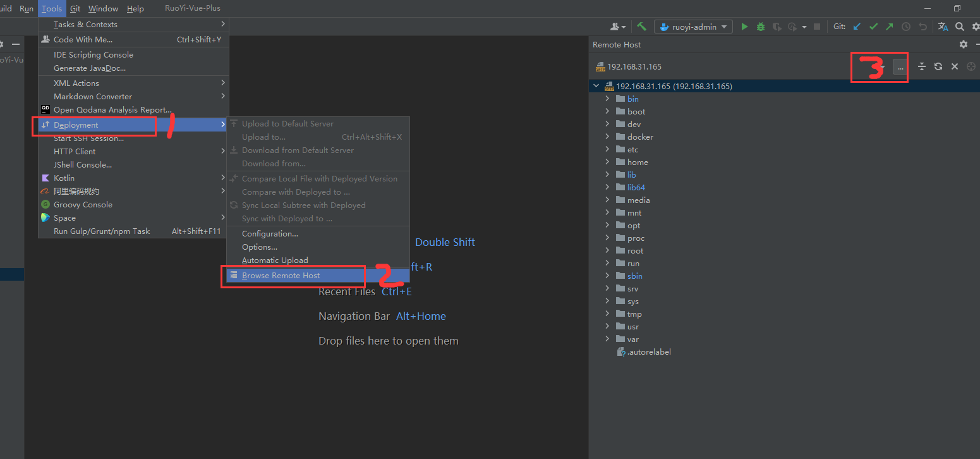Expand the bin folder
Image resolution: width=980 pixels, height=459 pixels.
click(608, 99)
